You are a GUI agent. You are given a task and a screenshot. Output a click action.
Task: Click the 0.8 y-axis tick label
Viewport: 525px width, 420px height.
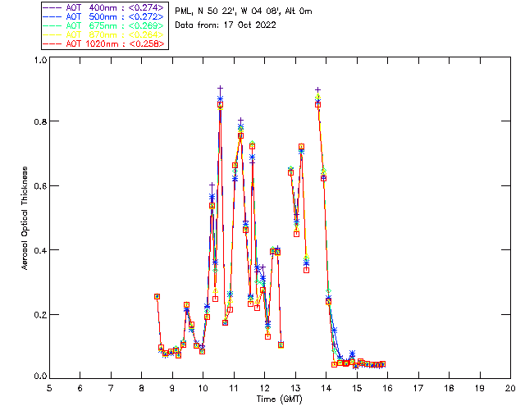[x=40, y=121]
